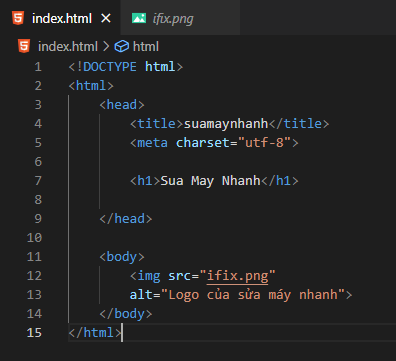Click the alt text Logo của sửa máy nhanh
This screenshot has width=396, height=361.
point(253,295)
